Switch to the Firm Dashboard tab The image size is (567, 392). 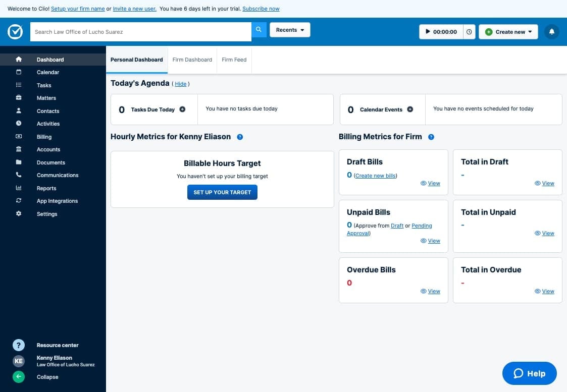click(x=192, y=60)
